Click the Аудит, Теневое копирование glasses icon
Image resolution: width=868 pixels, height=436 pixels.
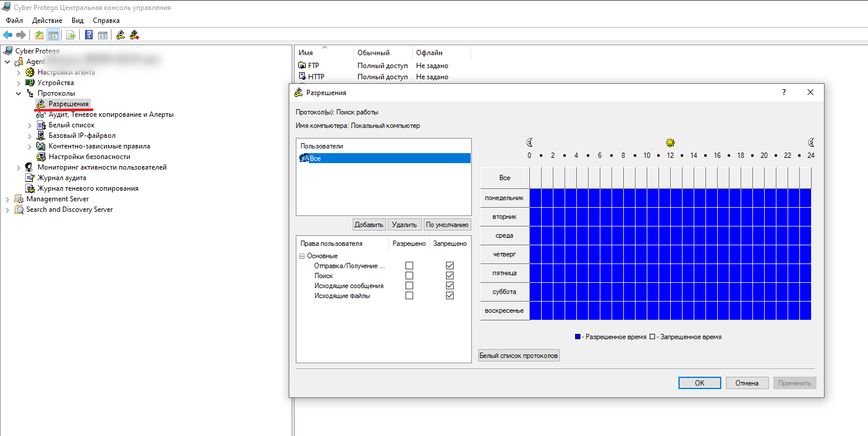(x=41, y=114)
